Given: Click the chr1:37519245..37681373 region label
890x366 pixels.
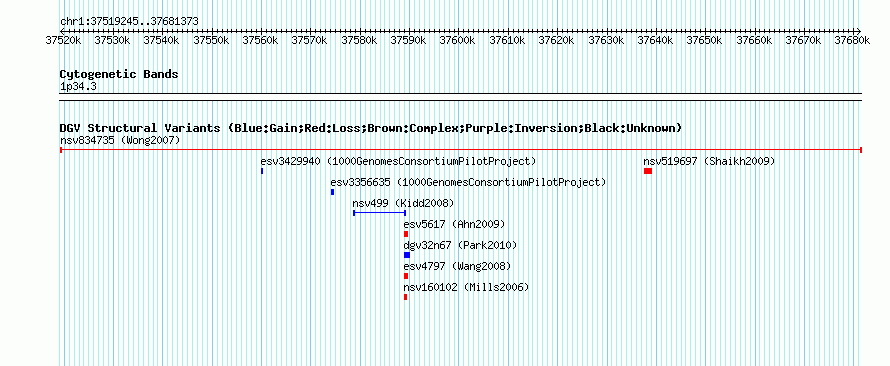Looking at the screenshot, I should point(129,21).
